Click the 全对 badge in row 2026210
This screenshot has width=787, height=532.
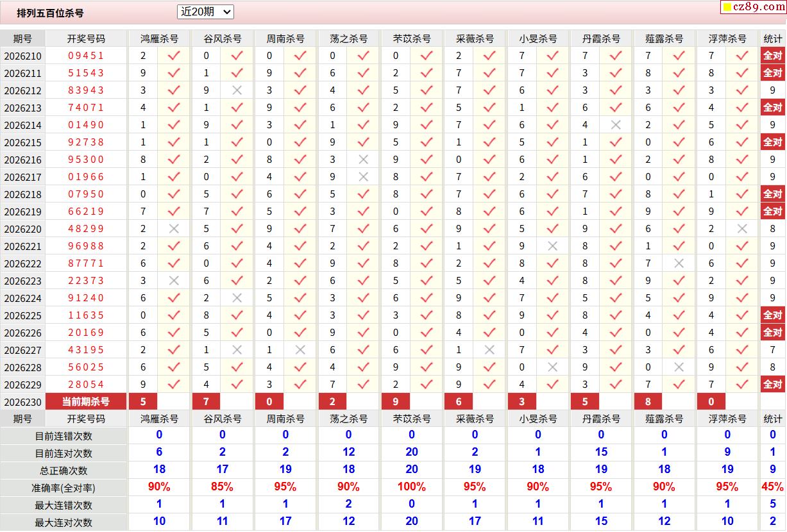[x=773, y=56]
